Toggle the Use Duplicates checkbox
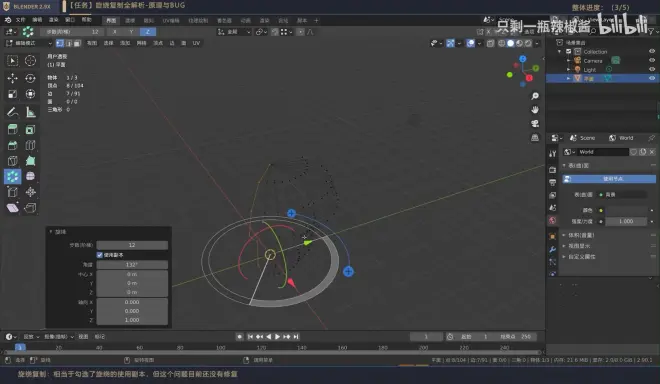This screenshot has width=660, height=384. [100, 255]
